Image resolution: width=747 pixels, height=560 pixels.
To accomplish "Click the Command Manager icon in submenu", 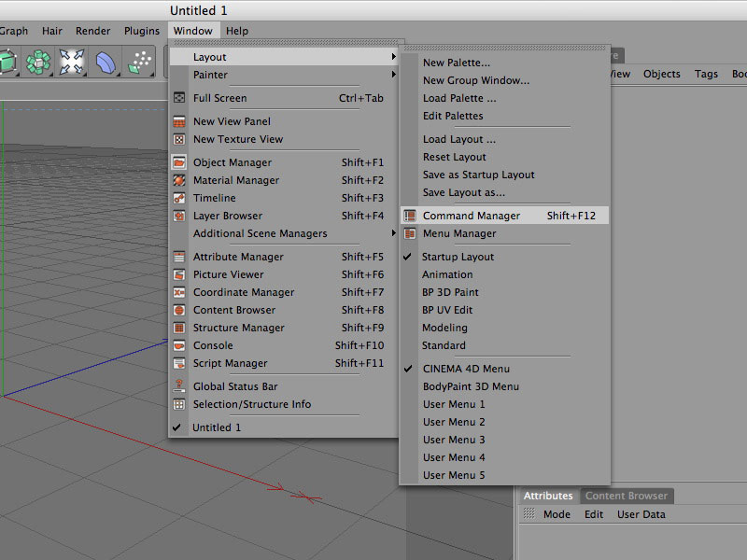I will (409, 216).
